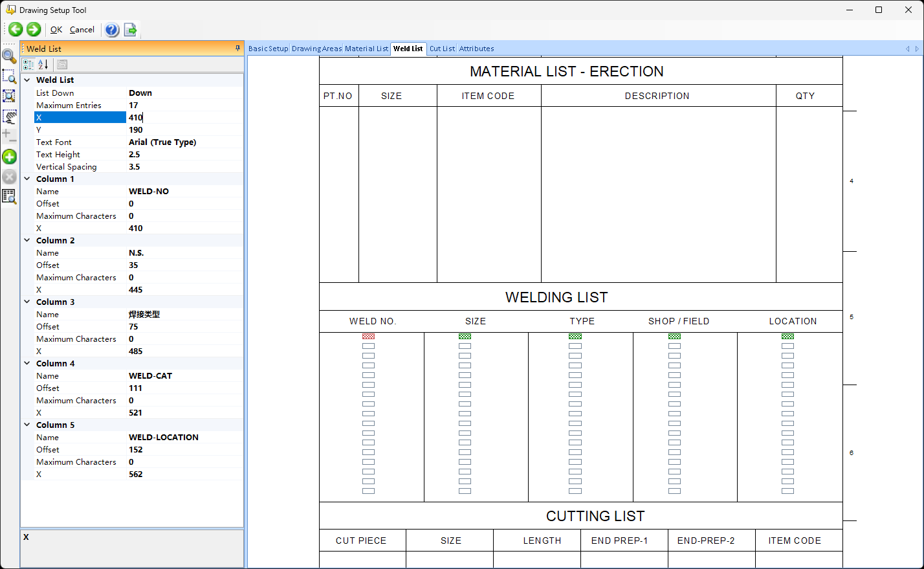Open the Cut List tab
Image resolution: width=924 pixels, height=569 pixels.
pos(442,49)
